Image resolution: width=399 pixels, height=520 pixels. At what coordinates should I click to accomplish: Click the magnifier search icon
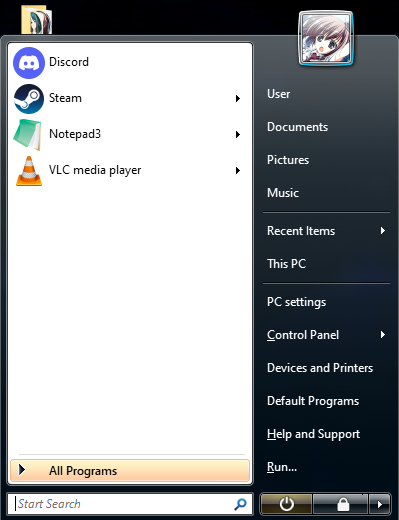tap(240, 504)
